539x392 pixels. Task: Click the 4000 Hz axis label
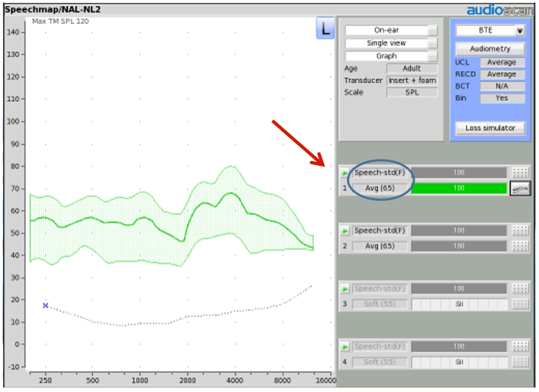click(x=235, y=380)
